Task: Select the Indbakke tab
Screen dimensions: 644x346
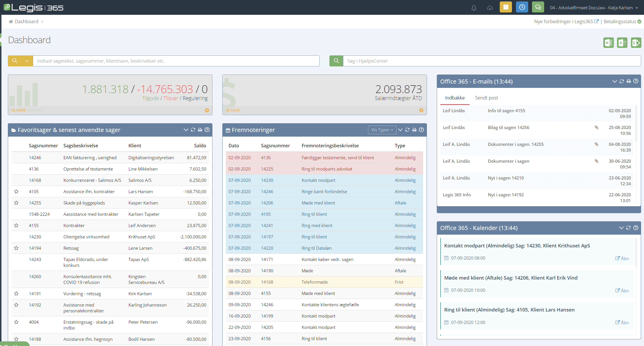Action: tap(455, 98)
